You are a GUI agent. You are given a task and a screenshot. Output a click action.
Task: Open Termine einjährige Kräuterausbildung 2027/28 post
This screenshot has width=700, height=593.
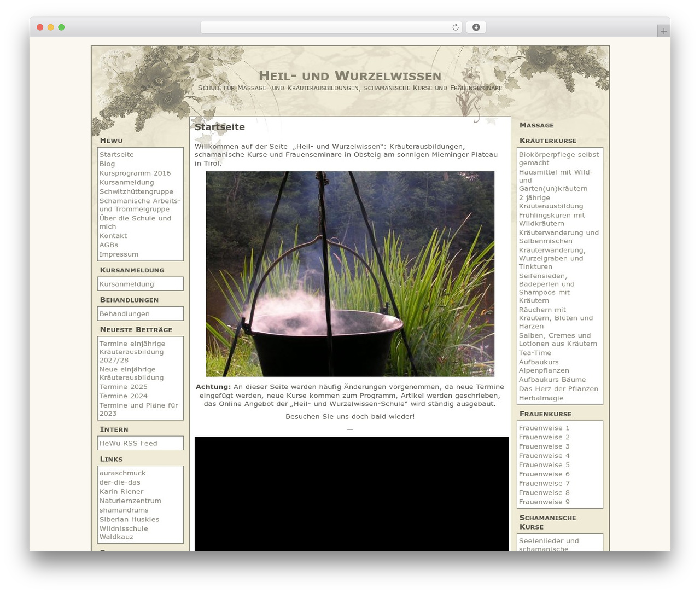pos(132,352)
